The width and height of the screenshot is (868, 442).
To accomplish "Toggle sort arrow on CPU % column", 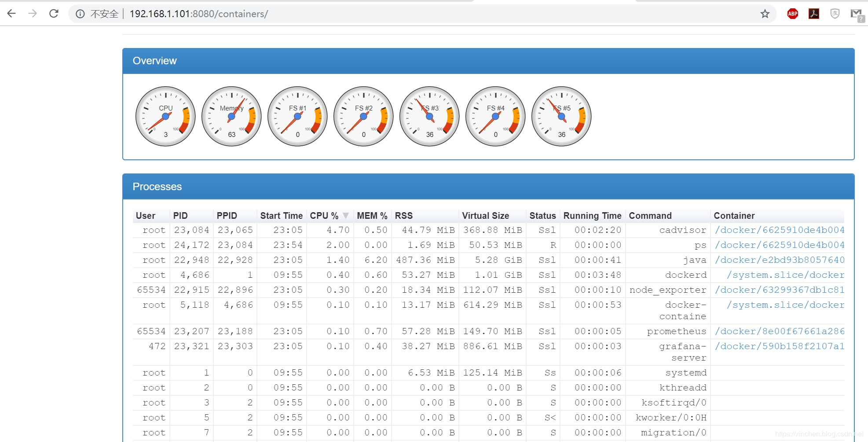I will pos(346,216).
